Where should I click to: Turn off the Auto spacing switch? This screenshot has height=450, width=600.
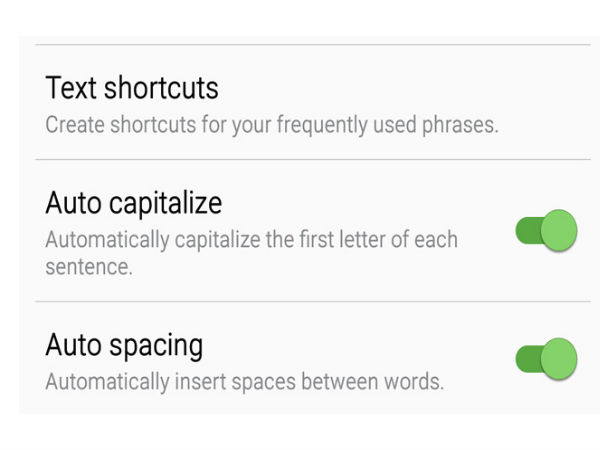[x=548, y=358]
